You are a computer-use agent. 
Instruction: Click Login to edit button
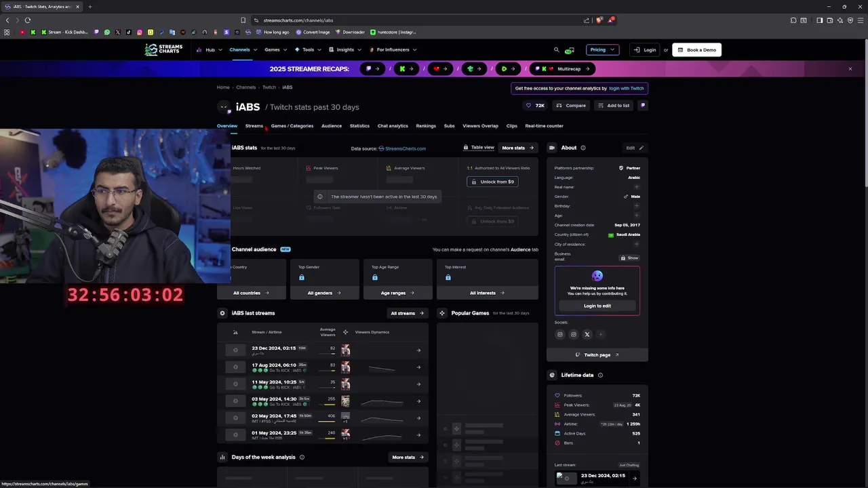click(x=597, y=306)
